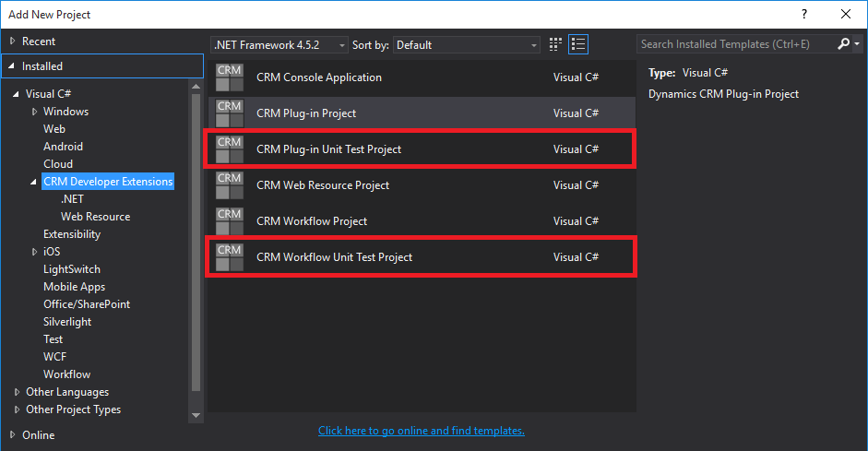Open the .NET Framework version dropdown
The width and height of the screenshot is (868, 451).
tap(279, 44)
